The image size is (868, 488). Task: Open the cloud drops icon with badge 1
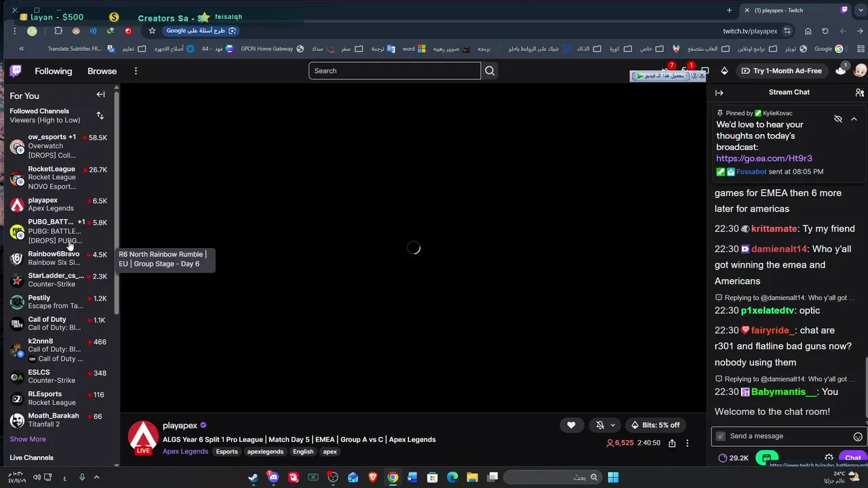pyautogui.click(x=842, y=70)
